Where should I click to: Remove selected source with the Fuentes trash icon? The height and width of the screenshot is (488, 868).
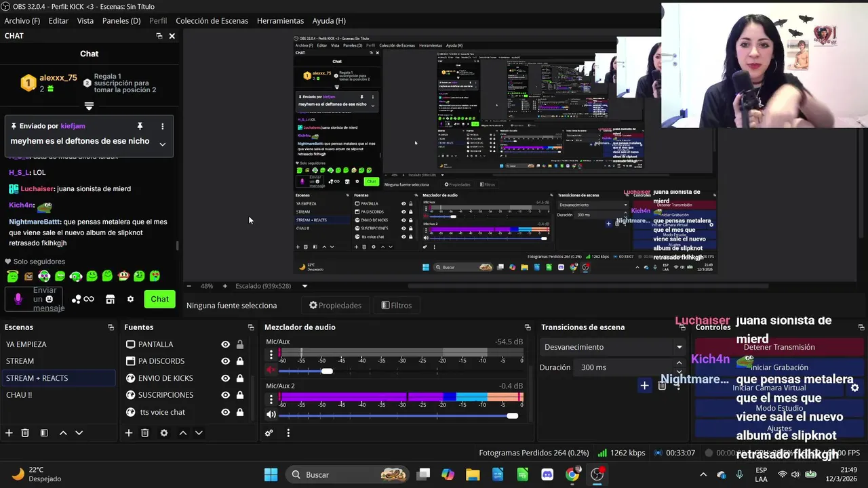145,433
